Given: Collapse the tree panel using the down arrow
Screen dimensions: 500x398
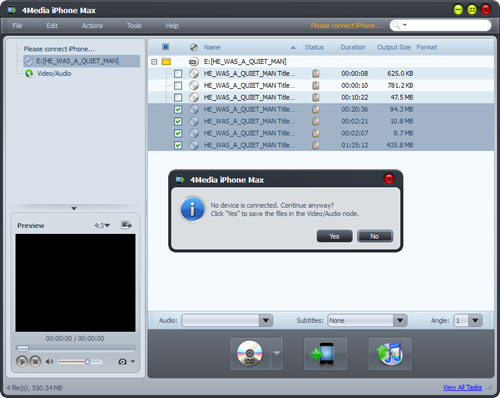Looking at the screenshot, I should 74,208.
